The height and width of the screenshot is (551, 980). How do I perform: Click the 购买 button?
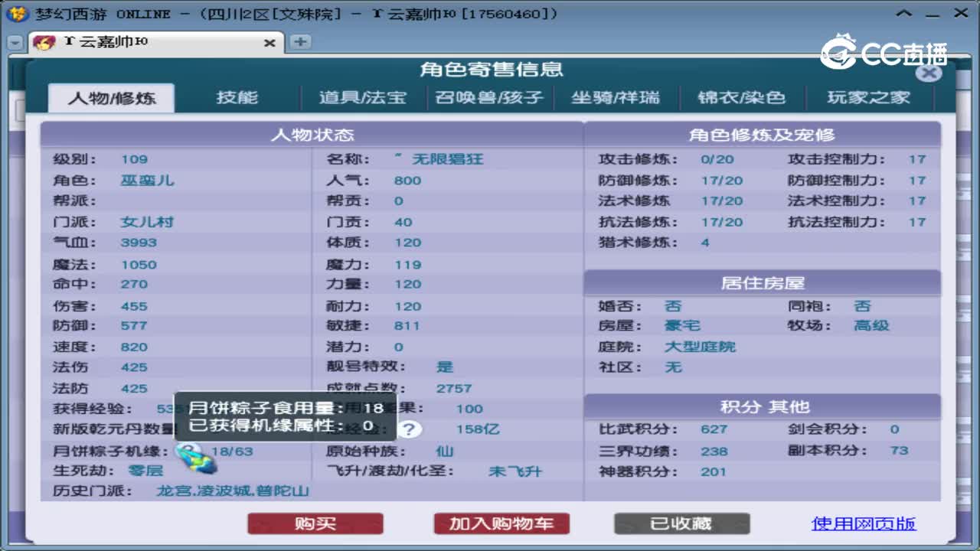click(x=315, y=523)
